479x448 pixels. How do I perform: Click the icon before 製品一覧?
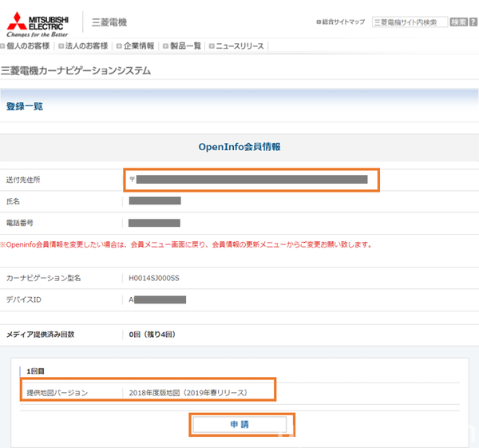click(165, 46)
